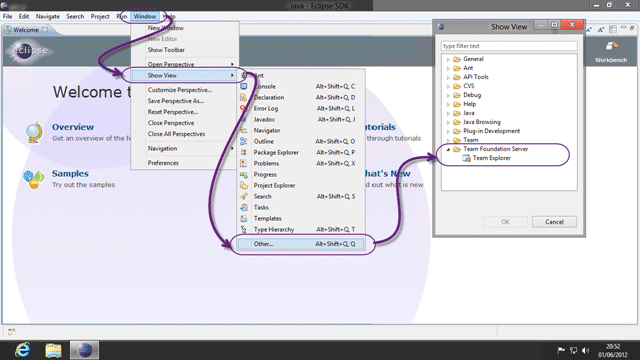The height and width of the screenshot is (360, 640).
Task: Click the Console view icon
Action: pyautogui.click(x=244, y=87)
